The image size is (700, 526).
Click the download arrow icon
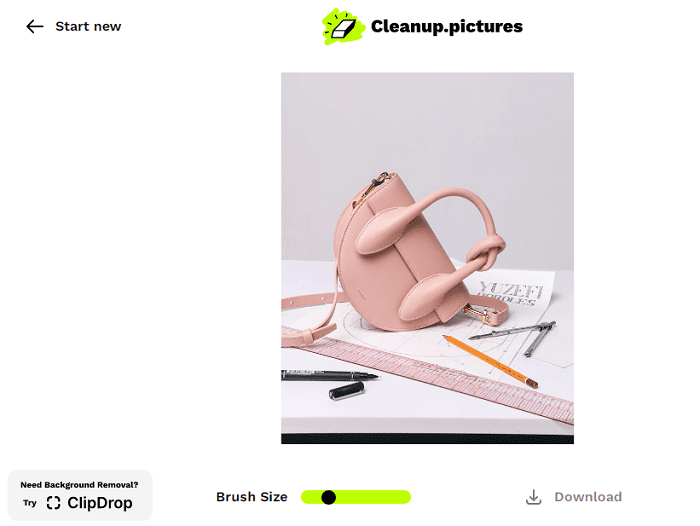(x=533, y=497)
